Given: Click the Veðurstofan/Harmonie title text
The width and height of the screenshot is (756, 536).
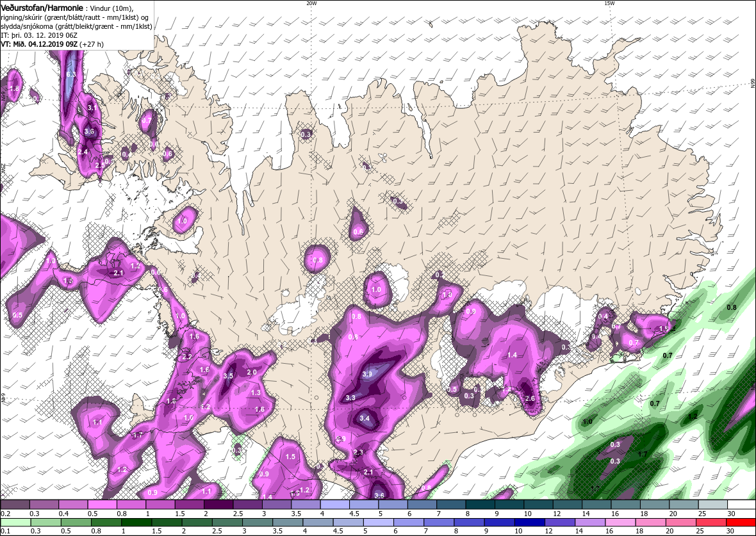Looking at the screenshot, I should 42,7.
